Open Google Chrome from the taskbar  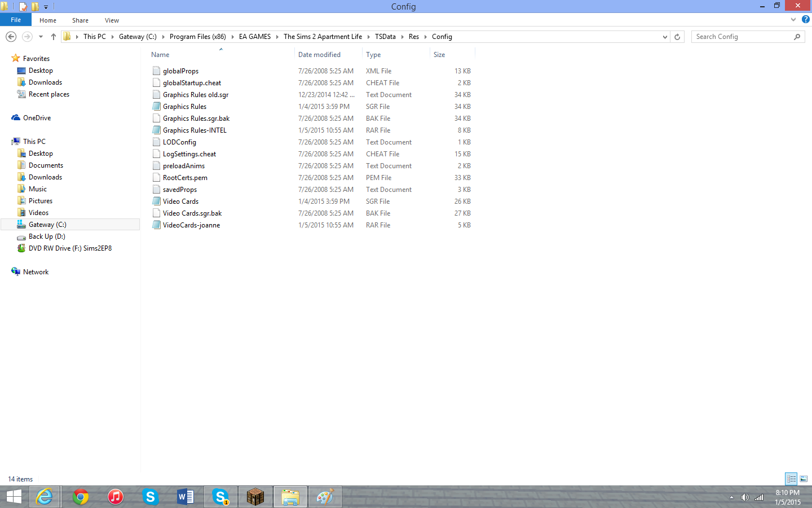click(81, 497)
